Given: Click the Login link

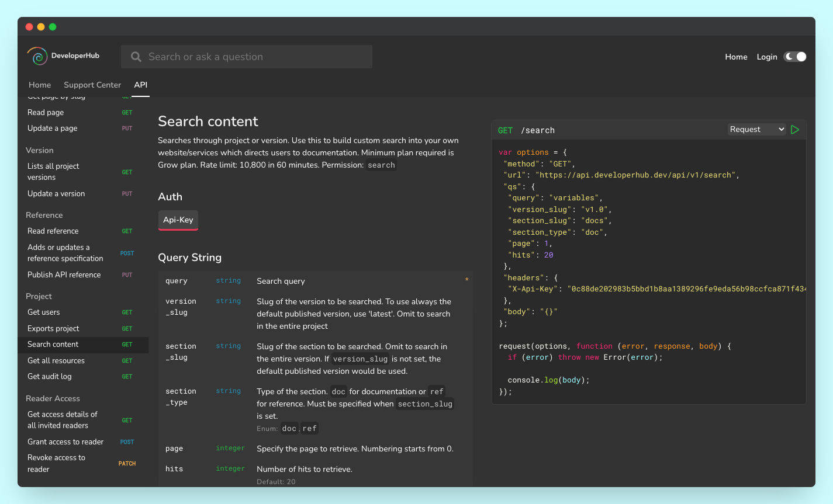Looking at the screenshot, I should 766,57.
